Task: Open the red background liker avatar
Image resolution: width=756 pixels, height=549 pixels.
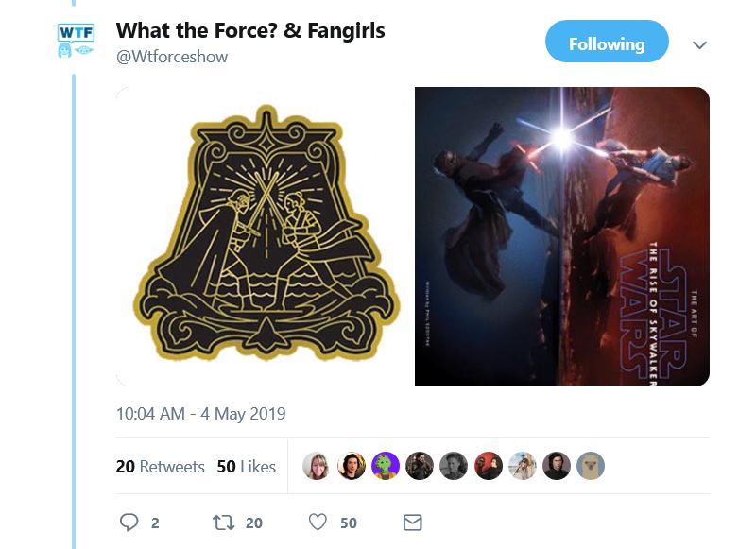Action: (x=488, y=466)
